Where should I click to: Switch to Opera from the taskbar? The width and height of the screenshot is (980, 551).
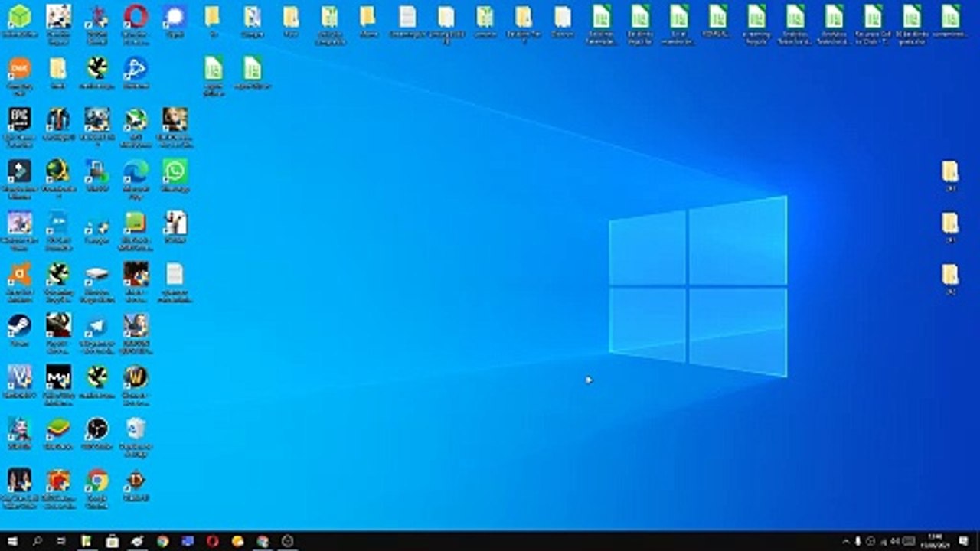click(213, 541)
